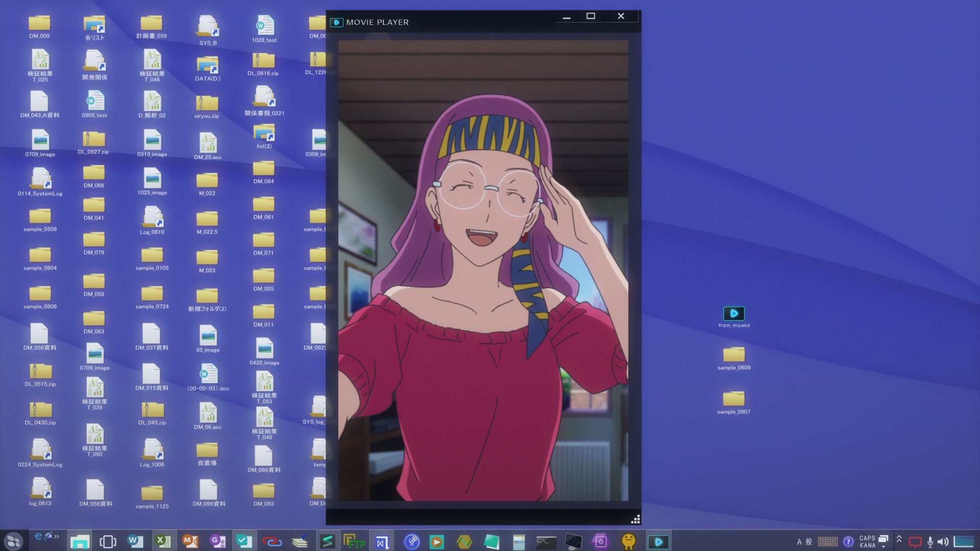Click the Movie Player resize grip
Viewport: 980px width, 551px height.
(x=635, y=520)
